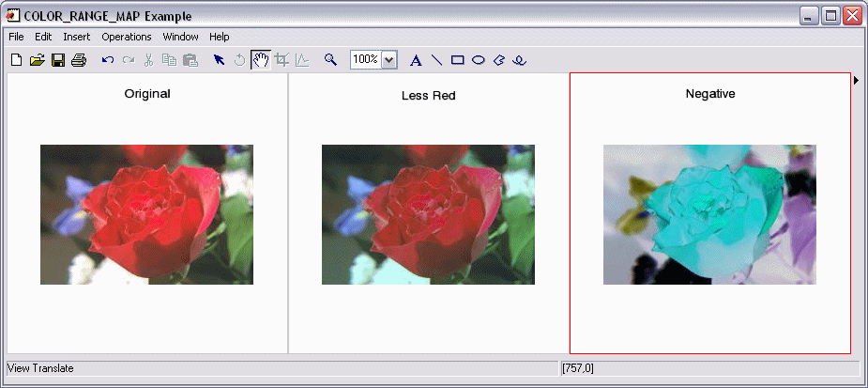
Task: Undo the last action
Action: click(108, 60)
